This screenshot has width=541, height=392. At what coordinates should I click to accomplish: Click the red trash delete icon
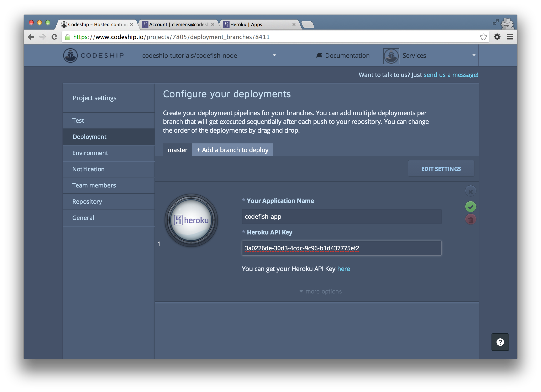(470, 219)
